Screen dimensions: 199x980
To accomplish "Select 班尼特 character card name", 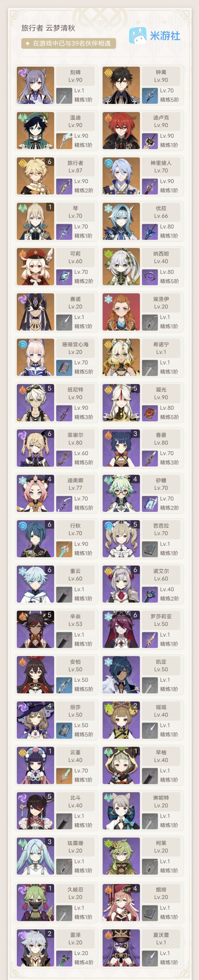I will [x=75, y=390].
